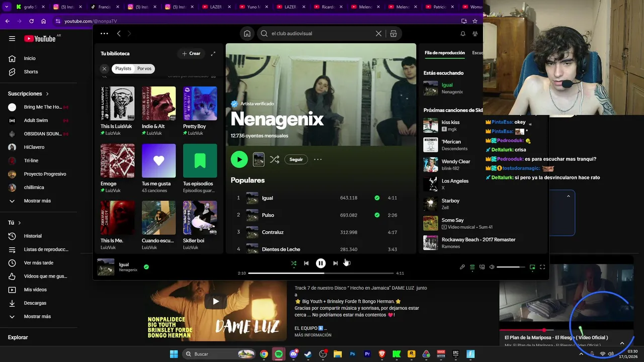The height and width of the screenshot is (362, 644).
Task: Go to Spotify home via house icon
Action: coord(247,34)
